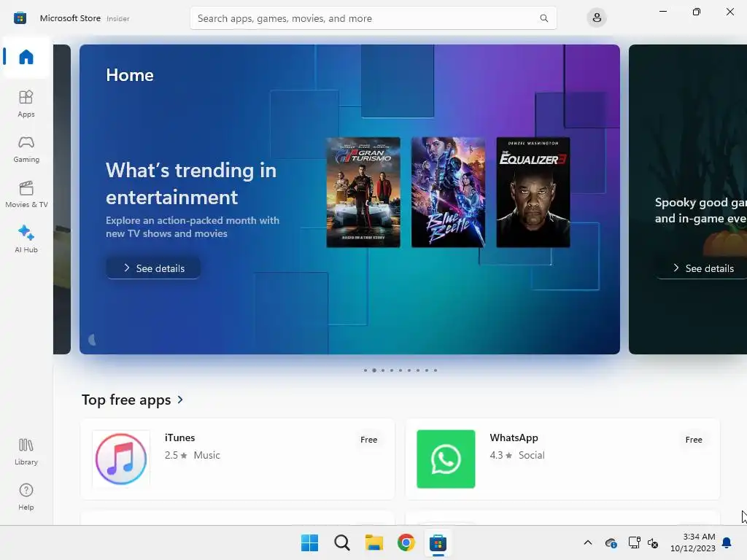Open the AI Hub section

click(x=26, y=239)
